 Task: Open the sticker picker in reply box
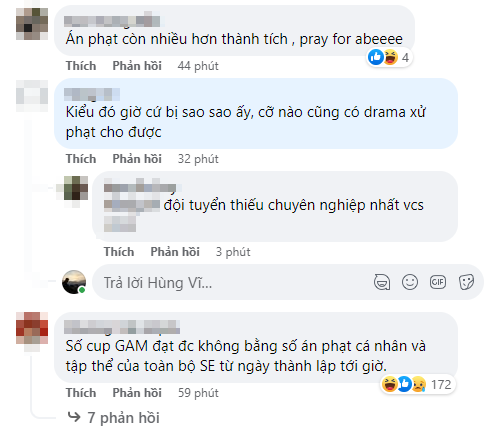[x=466, y=282]
